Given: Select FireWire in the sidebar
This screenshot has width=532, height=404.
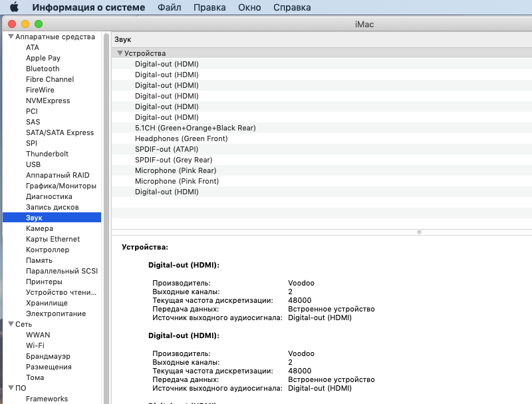Looking at the screenshot, I should [x=40, y=90].
